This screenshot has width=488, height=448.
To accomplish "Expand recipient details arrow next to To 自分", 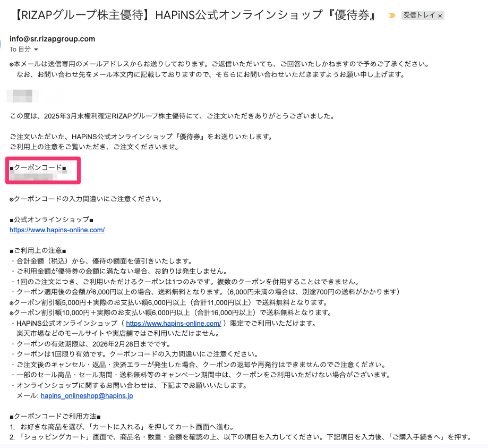I will (x=36, y=49).
